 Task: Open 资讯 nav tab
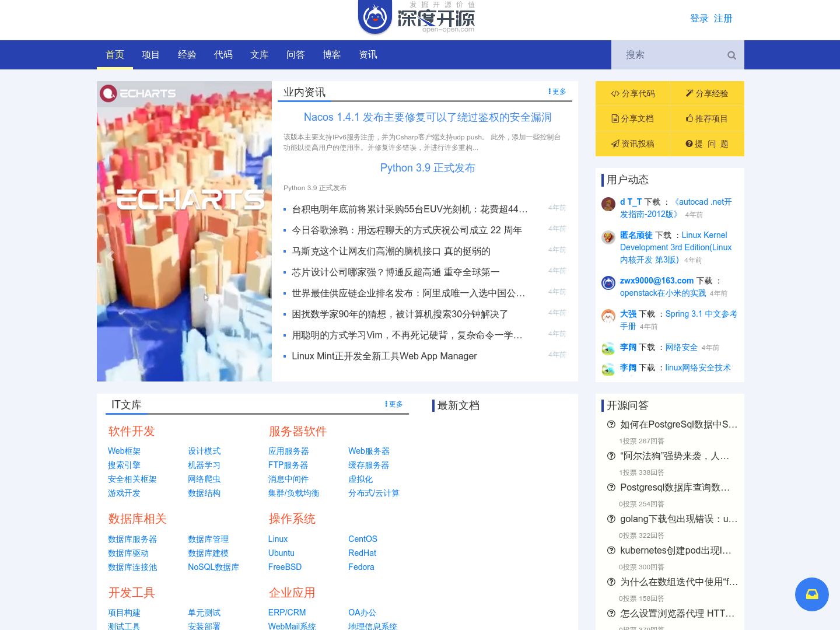coord(367,55)
